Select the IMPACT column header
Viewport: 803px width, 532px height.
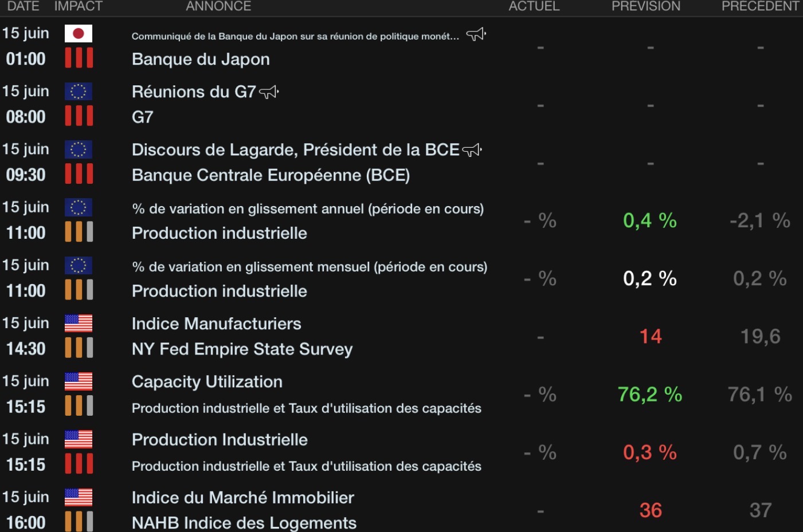click(79, 6)
